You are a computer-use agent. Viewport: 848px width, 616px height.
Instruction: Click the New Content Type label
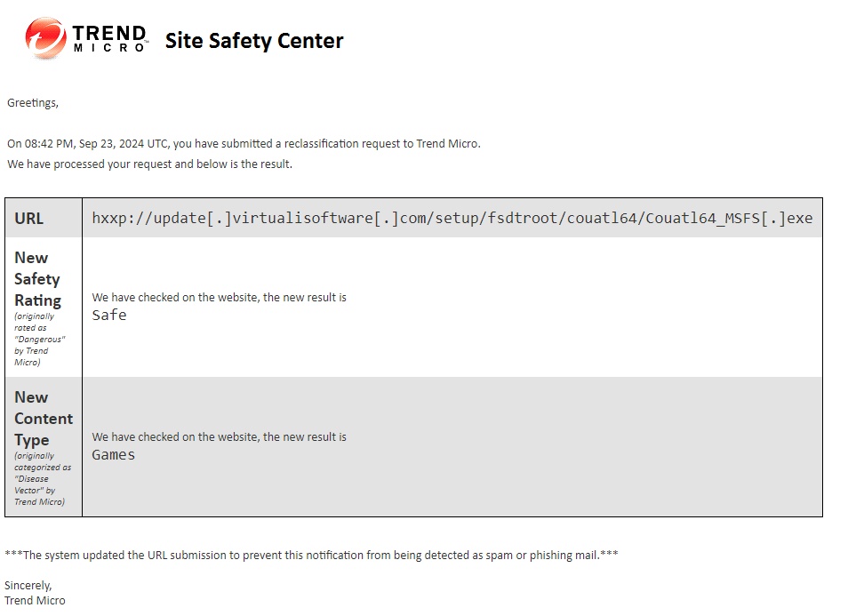click(44, 419)
